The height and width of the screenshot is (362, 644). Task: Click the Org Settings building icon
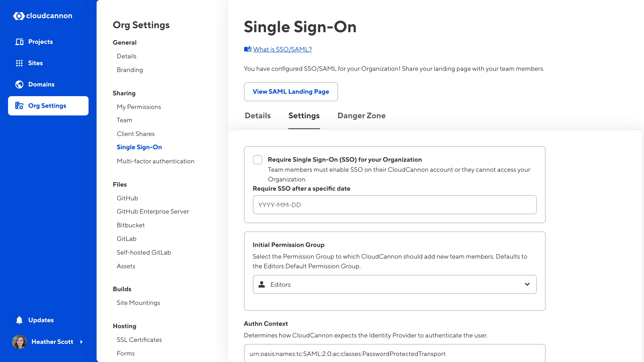[19, 106]
